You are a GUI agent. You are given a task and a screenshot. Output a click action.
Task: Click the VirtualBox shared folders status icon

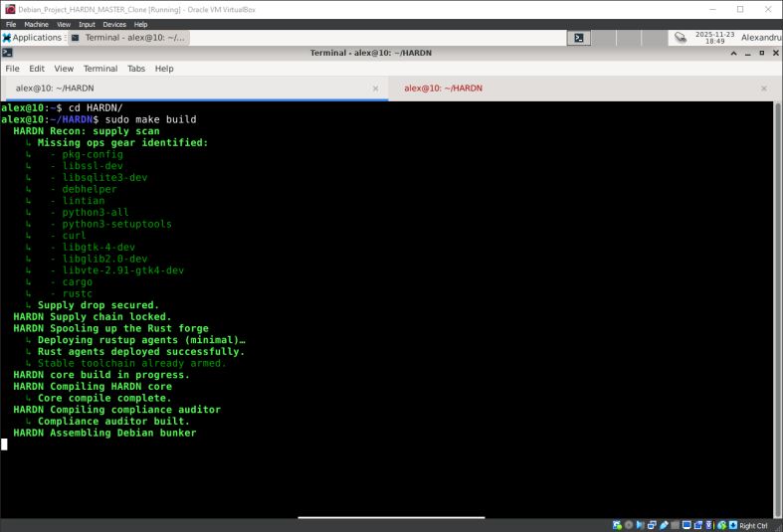click(676, 525)
